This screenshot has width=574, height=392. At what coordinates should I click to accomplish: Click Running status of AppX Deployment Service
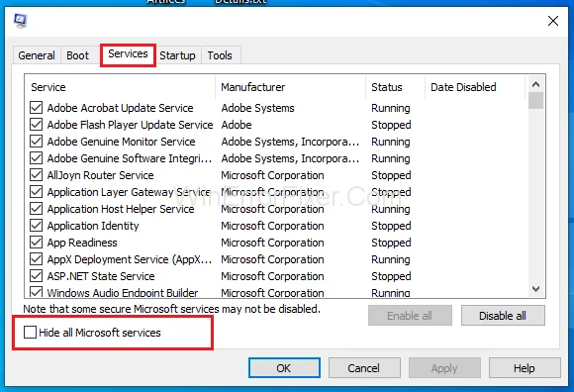pyautogui.click(x=391, y=259)
